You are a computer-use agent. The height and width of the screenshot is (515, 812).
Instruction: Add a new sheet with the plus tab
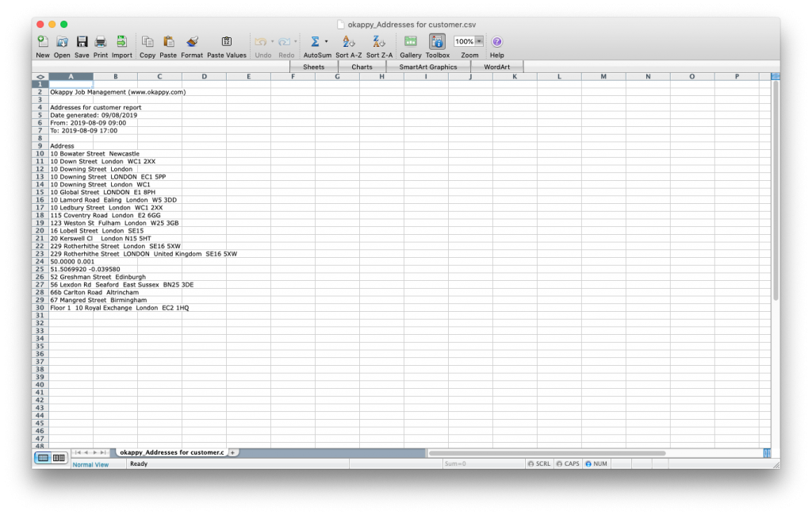233,452
